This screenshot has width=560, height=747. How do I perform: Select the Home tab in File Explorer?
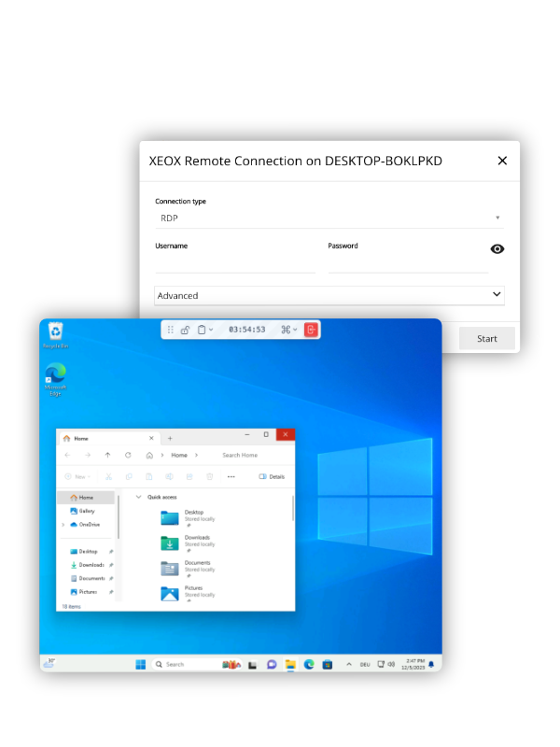tap(108, 438)
